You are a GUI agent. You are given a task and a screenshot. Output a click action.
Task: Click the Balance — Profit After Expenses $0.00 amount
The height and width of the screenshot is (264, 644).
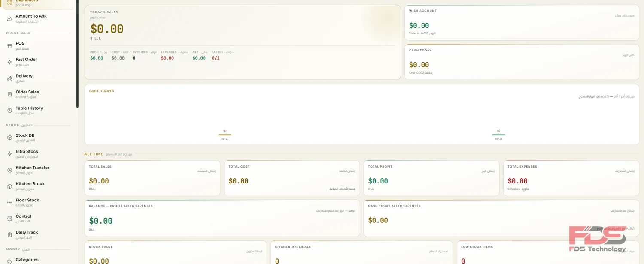(x=101, y=221)
